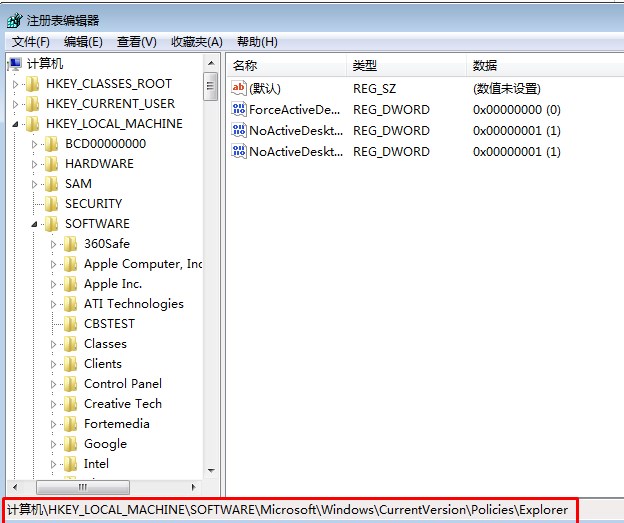Open the 编辑(E) menu

click(83, 41)
